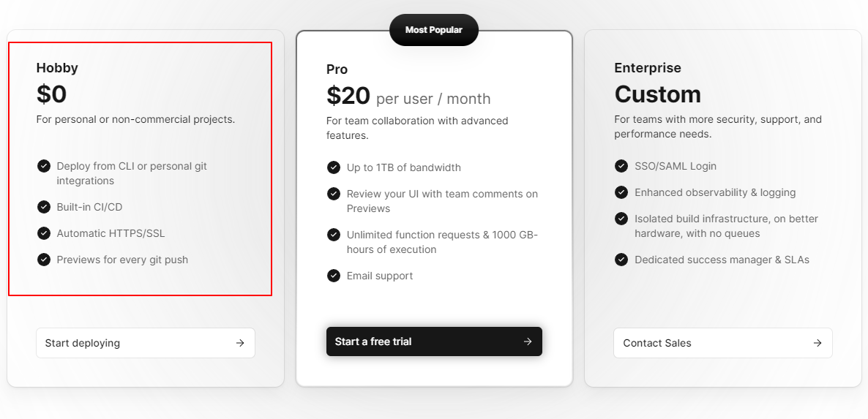The height and width of the screenshot is (419, 868).
Task: Click the arrow icon on Start deploying
Action: coord(240,343)
